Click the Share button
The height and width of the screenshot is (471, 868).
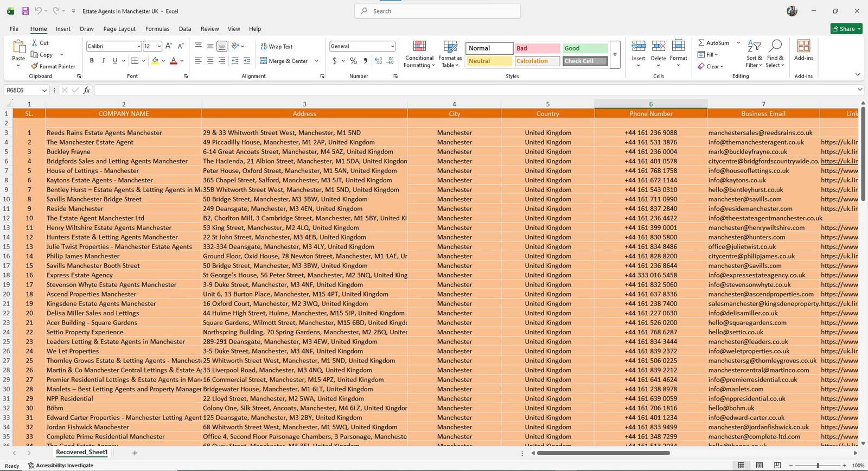coord(846,29)
